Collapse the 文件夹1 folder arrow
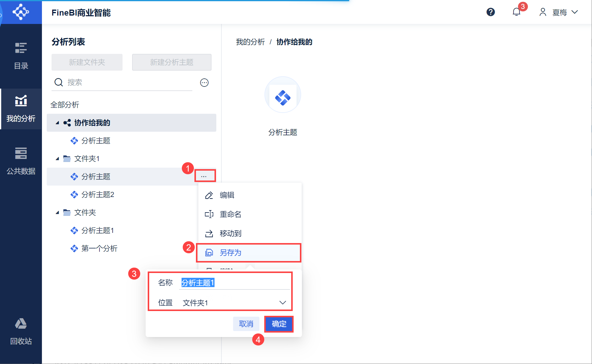The width and height of the screenshot is (592, 364). click(57, 159)
